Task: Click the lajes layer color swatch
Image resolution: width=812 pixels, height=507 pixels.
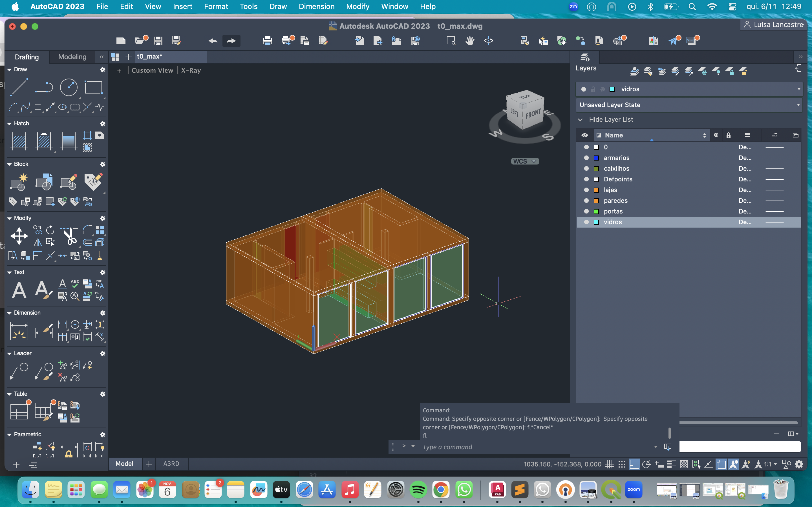Action: pos(596,190)
